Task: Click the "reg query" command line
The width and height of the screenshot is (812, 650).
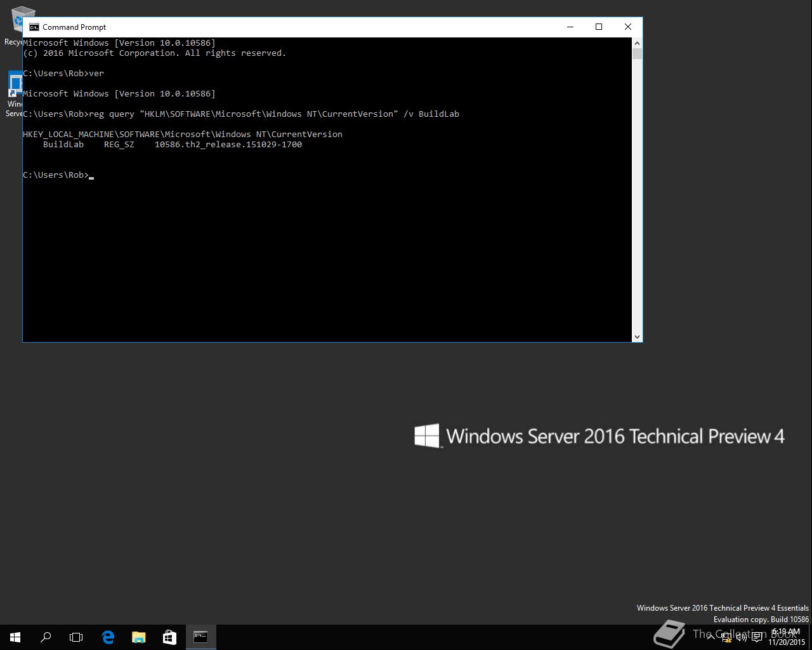Action: (x=241, y=114)
